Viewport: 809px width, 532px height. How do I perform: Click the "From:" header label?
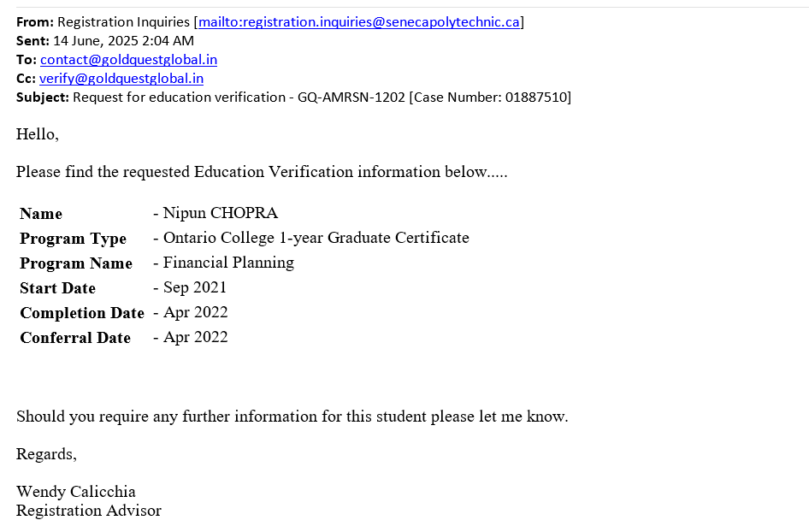35,22
